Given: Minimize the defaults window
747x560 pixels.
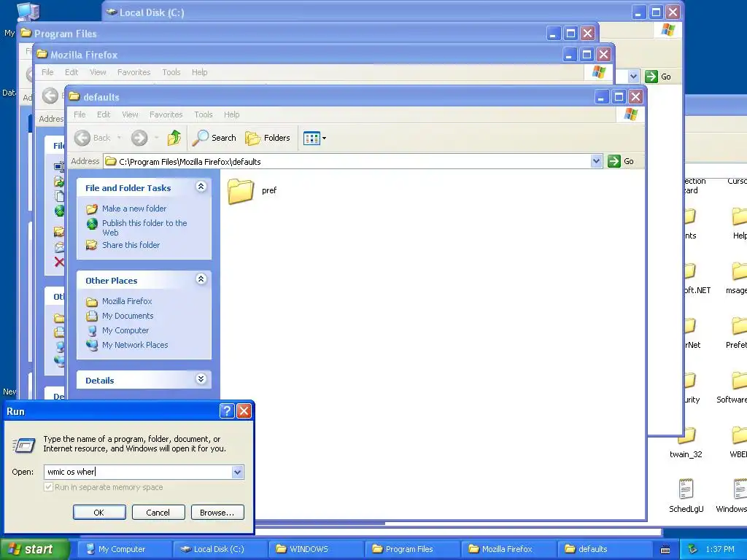Looking at the screenshot, I should click(x=602, y=97).
